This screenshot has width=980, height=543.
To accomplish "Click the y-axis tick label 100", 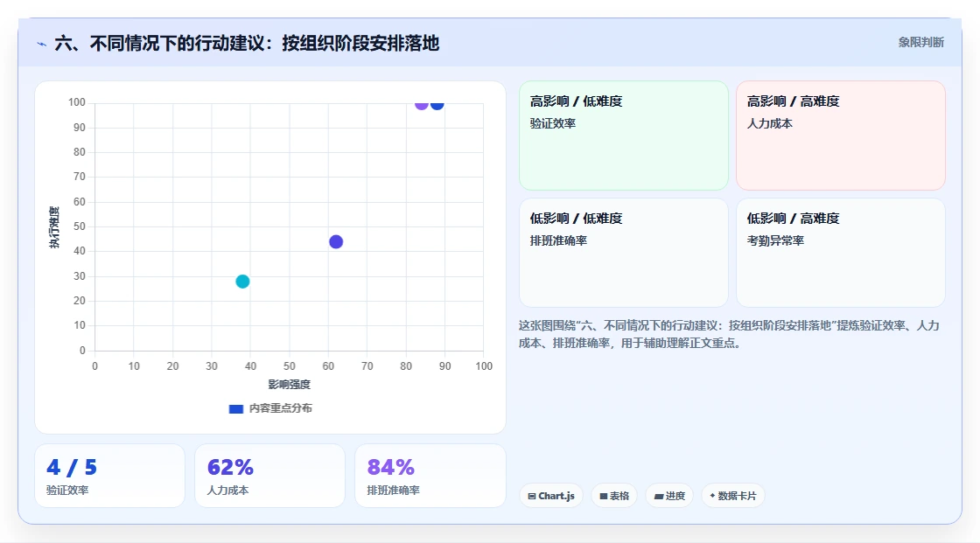I will pyautogui.click(x=77, y=102).
